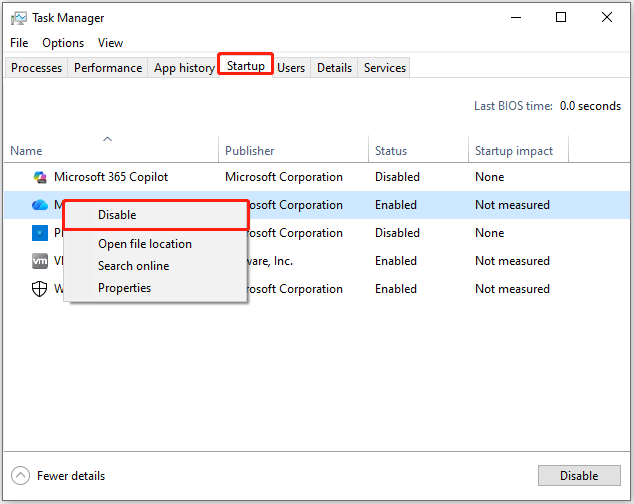Choose Search online in context menu
The width and height of the screenshot is (634, 504).
coord(156,266)
